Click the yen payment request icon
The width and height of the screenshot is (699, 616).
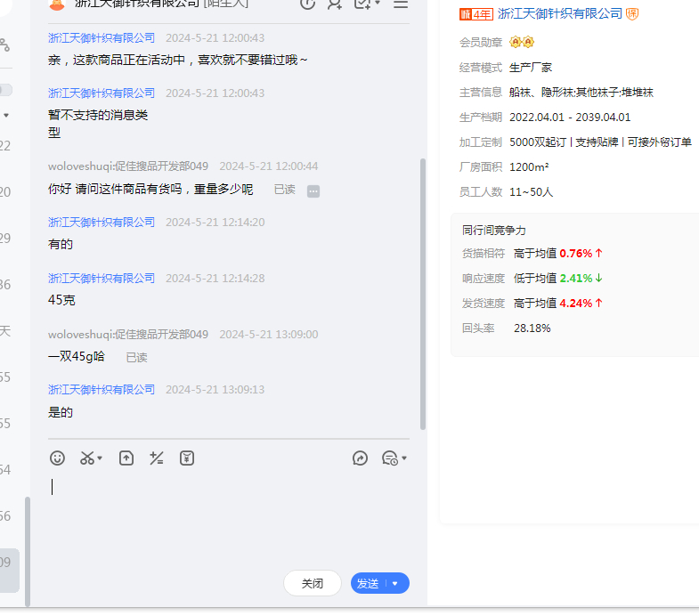click(x=187, y=458)
